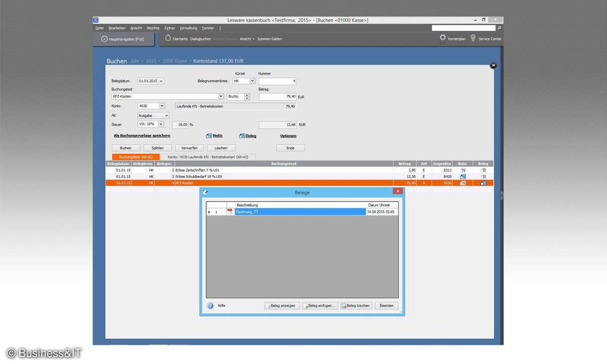The image size is (607, 364).
Task: Click the search magnifier icon
Action: [x=499, y=28]
